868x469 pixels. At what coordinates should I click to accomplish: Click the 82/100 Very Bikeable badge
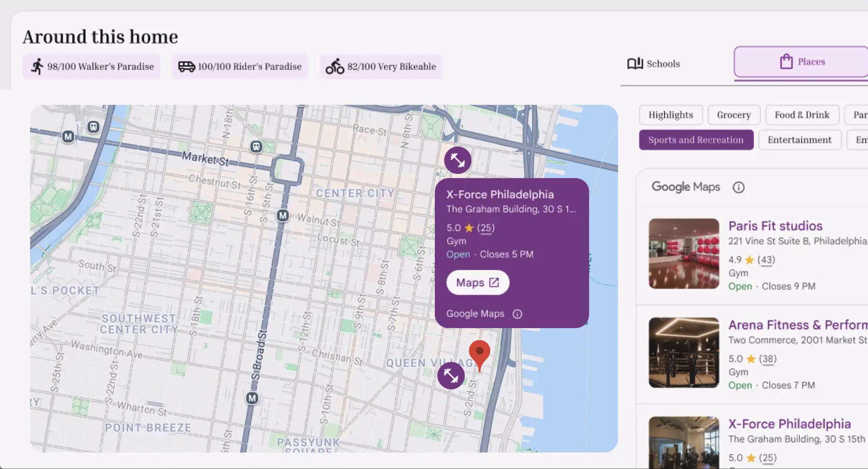[381, 66]
